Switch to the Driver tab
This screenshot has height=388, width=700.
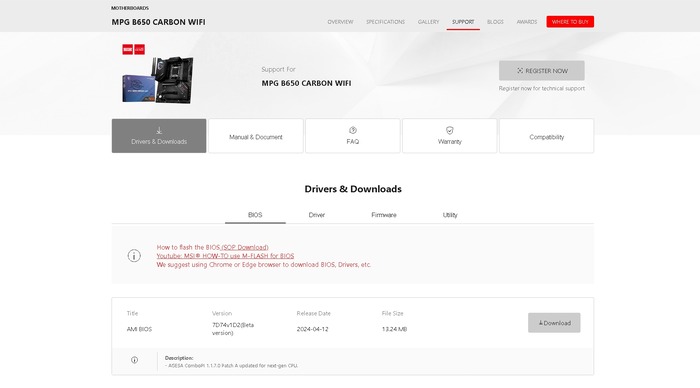pyautogui.click(x=317, y=215)
